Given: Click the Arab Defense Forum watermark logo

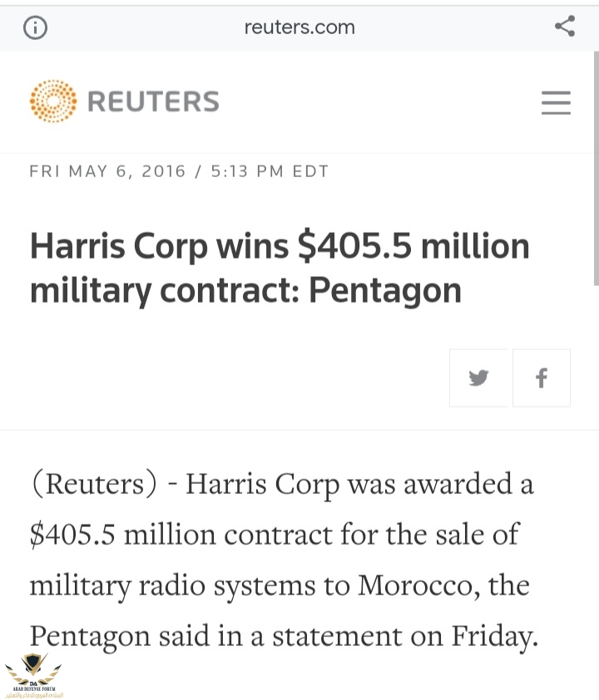Looking at the screenshot, I should pos(33,674).
